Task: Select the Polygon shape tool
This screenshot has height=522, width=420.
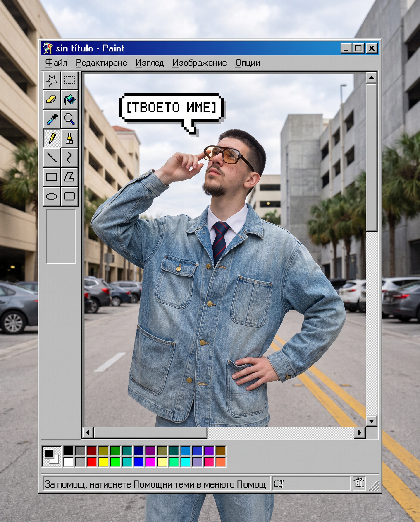Action: 69,177
